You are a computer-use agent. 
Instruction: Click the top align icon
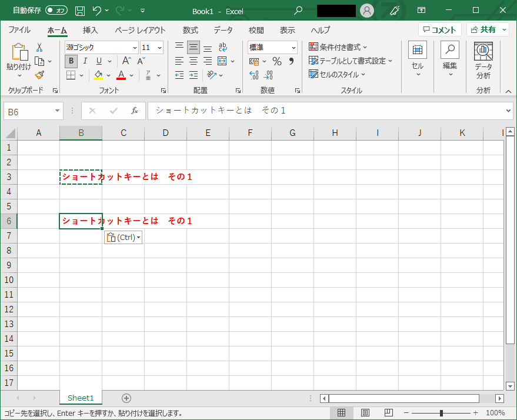point(179,46)
